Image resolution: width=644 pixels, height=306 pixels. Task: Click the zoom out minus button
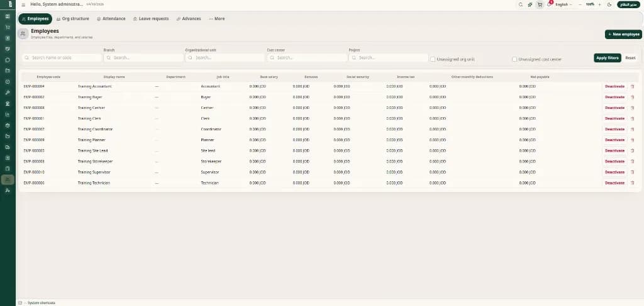tap(580, 4)
